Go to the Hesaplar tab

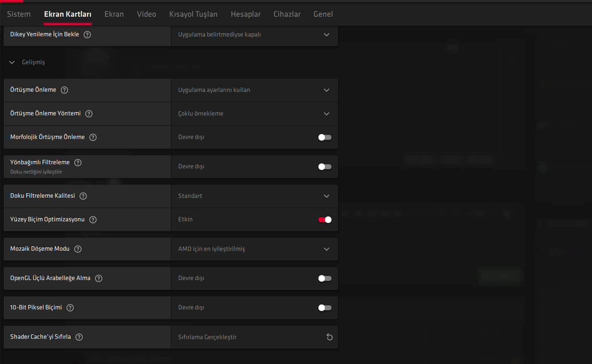245,14
